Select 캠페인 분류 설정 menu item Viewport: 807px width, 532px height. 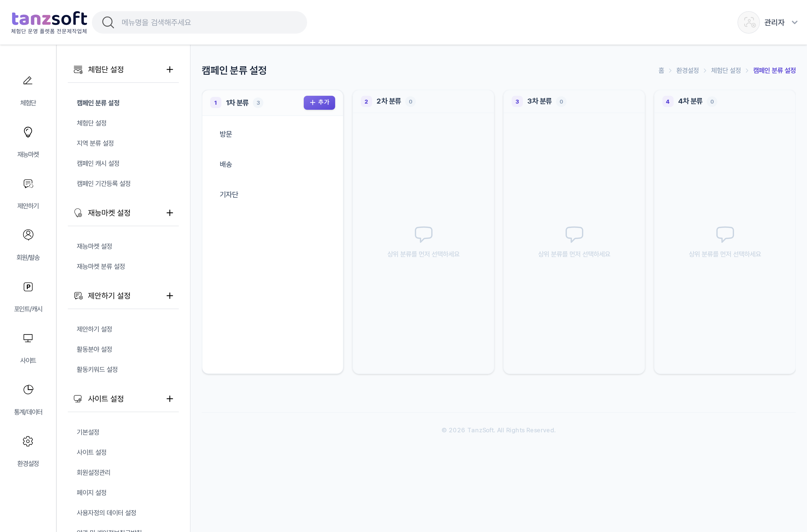coord(98,103)
